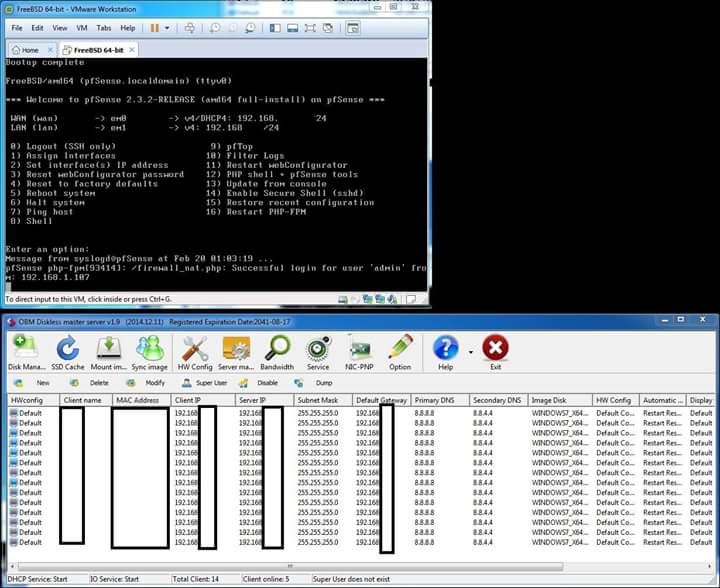Click Secondary DNS column header

pos(499,400)
